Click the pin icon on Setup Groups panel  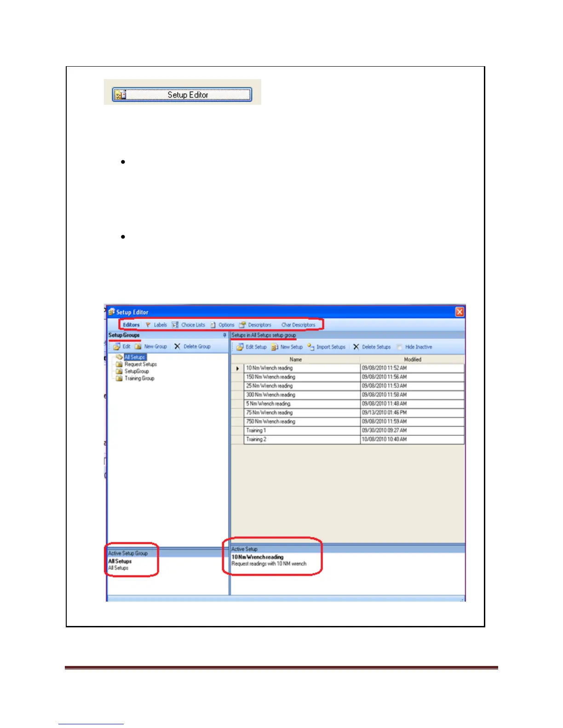pyautogui.click(x=224, y=335)
